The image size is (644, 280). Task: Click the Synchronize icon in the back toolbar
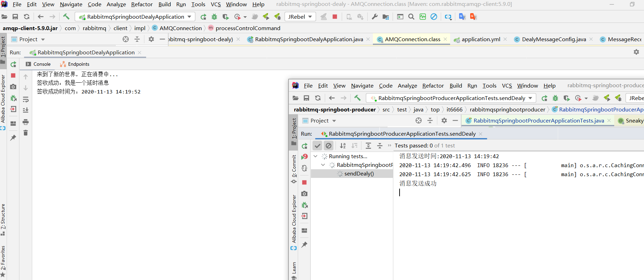pyautogui.click(x=27, y=17)
